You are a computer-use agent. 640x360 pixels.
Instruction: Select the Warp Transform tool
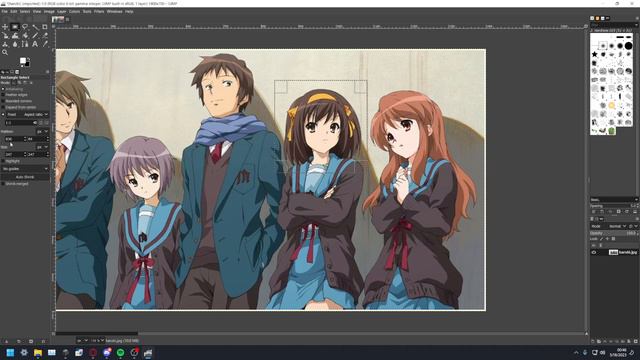[x=15, y=36]
